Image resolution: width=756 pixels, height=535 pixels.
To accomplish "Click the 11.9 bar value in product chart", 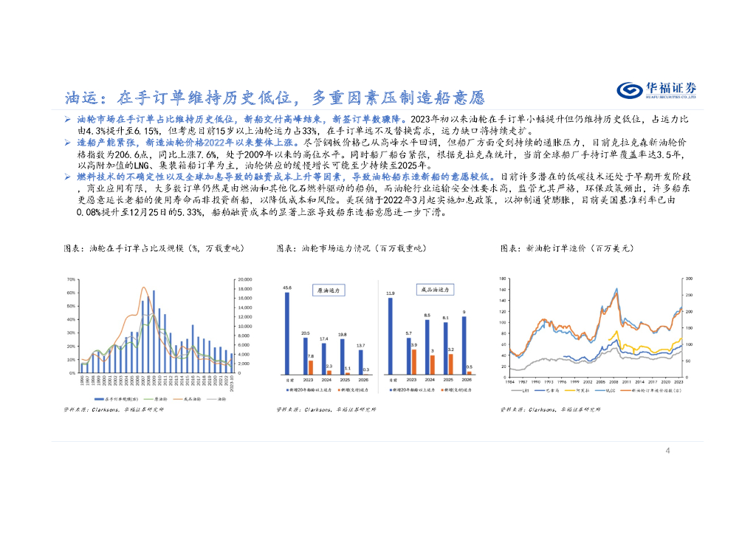I will click(x=390, y=293).
